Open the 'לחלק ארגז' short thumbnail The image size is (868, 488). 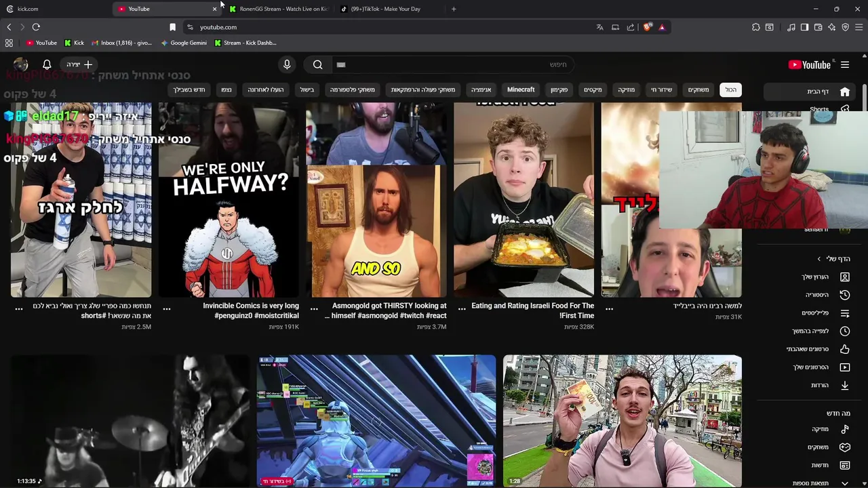(81, 199)
